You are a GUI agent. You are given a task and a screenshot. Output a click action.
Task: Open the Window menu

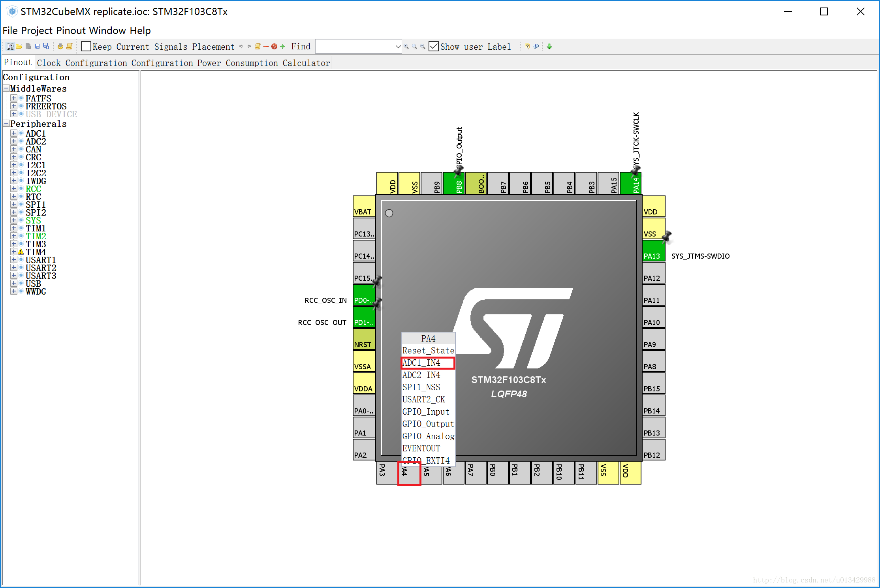tap(107, 30)
